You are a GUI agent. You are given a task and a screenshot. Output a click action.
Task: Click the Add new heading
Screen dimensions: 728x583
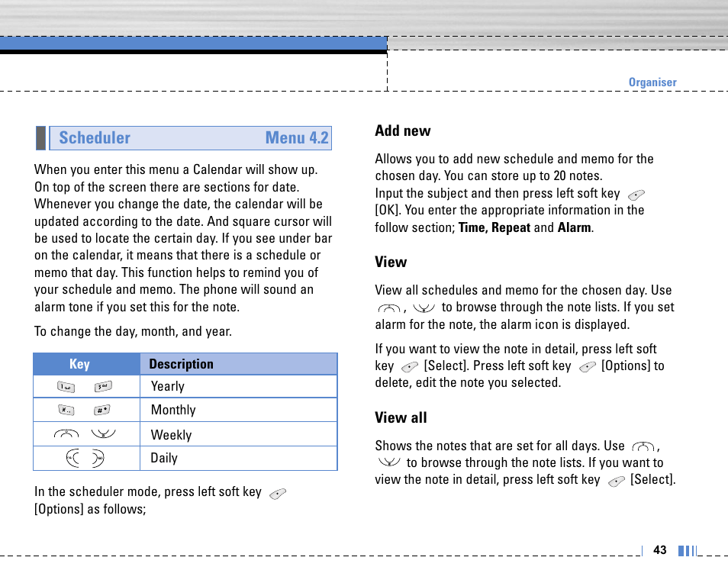pyautogui.click(x=402, y=131)
